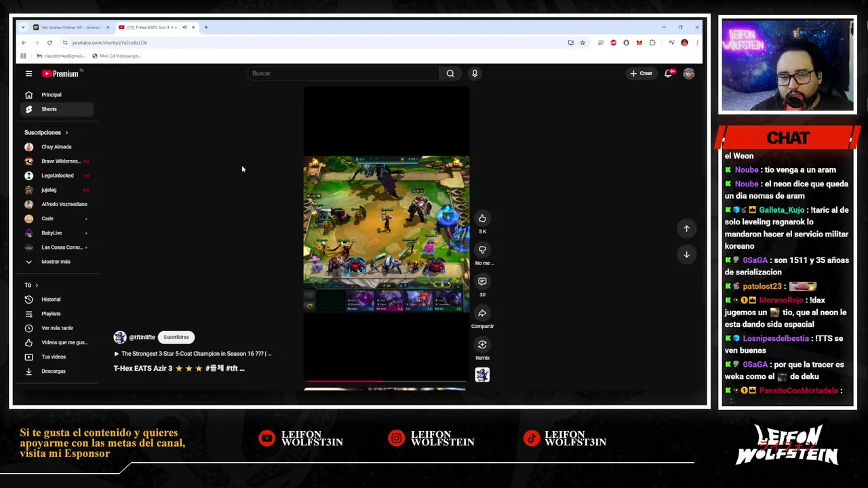
Task: Go to the previous short with up arrow
Action: (x=686, y=228)
